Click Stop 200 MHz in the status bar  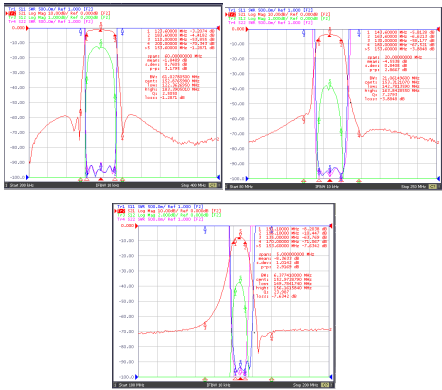pos(306,385)
